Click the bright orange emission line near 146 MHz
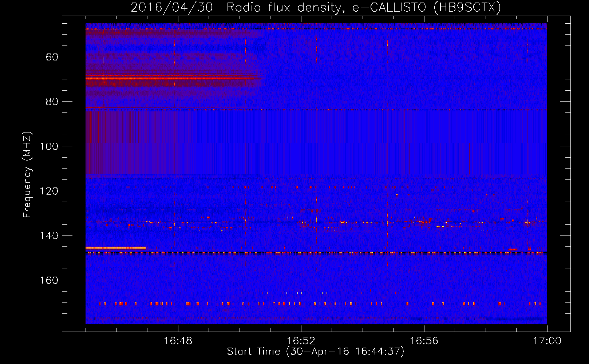Screen dimensions: 589x364 [116, 248]
